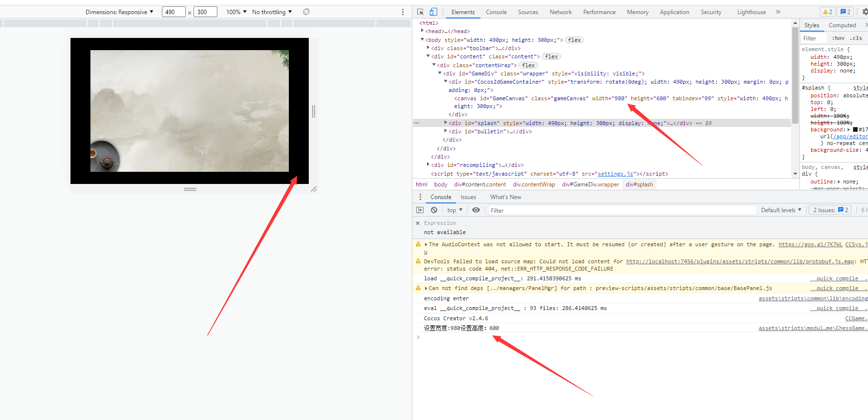Click the flex badge on body element
This screenshot has width=868, height=420.
(x=574, y=40)
